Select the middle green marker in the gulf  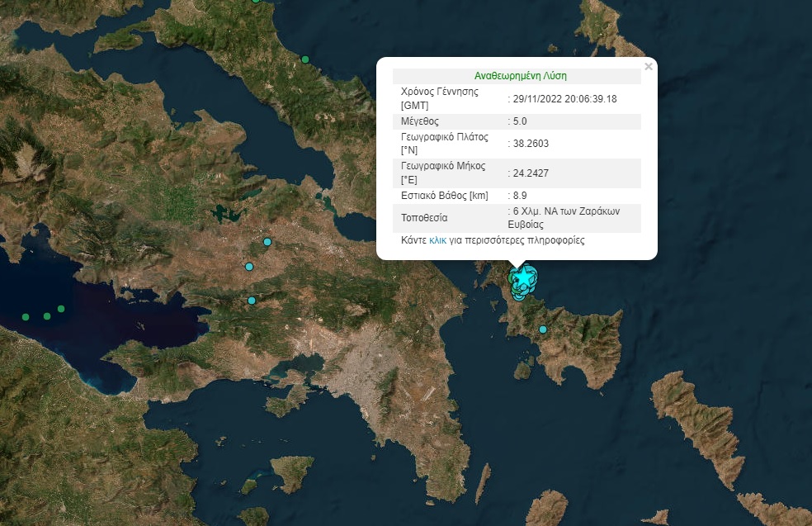pyautogui.click(x=47, y=316)
